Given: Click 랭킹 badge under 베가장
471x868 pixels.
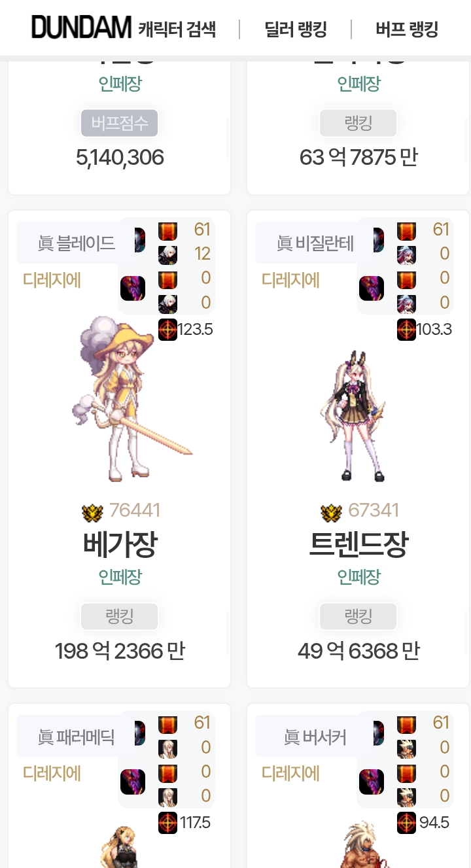Looking at the screenshot, I should pos(120,616).
